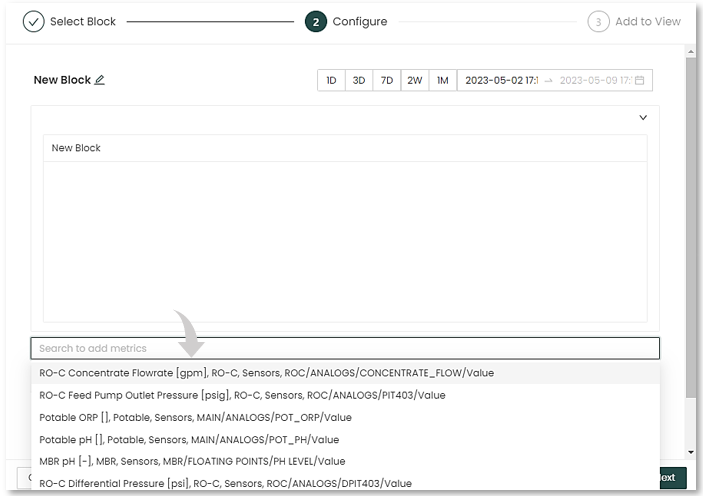Click the vertical scrollbar thumb
Image resolution: width=703 pixels, height=496 pixels.
coord(691,226)
